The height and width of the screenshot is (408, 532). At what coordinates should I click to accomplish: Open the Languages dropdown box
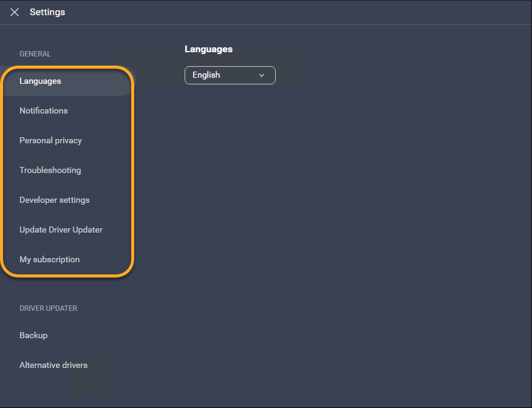(230, 75)
